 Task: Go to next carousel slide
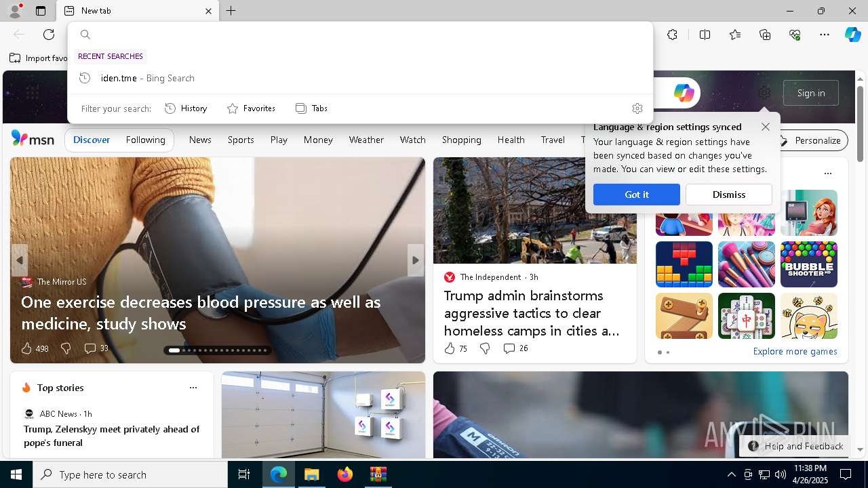tap(416, 260)
